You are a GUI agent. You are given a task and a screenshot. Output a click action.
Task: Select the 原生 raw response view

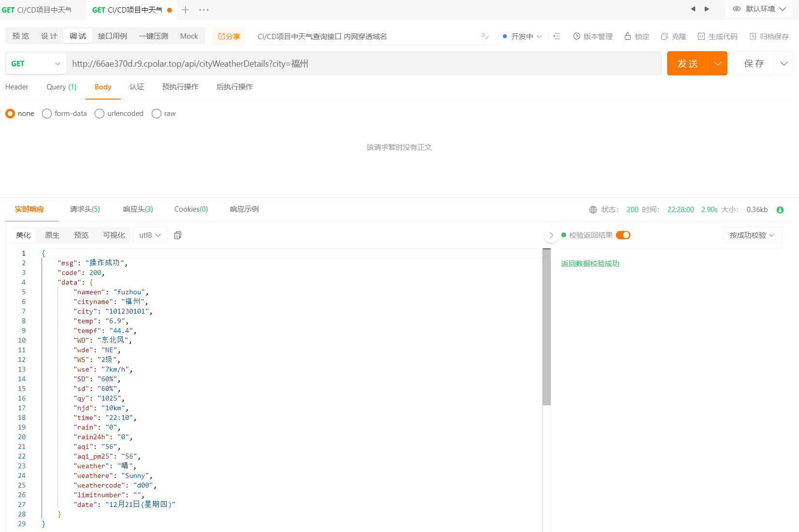[52, 235]
